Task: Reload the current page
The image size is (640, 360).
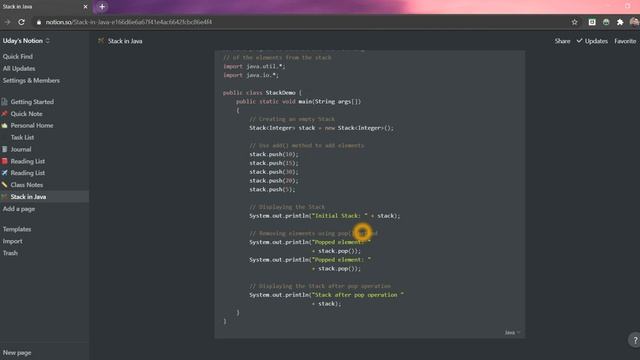Action: click(x=21, y=22)
